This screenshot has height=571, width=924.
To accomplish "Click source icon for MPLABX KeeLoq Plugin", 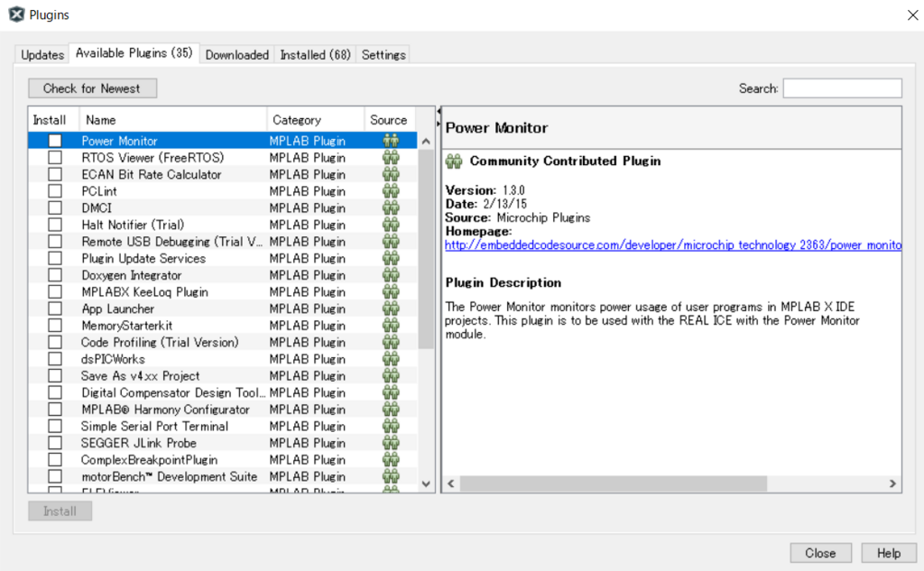I will point(391,291).
